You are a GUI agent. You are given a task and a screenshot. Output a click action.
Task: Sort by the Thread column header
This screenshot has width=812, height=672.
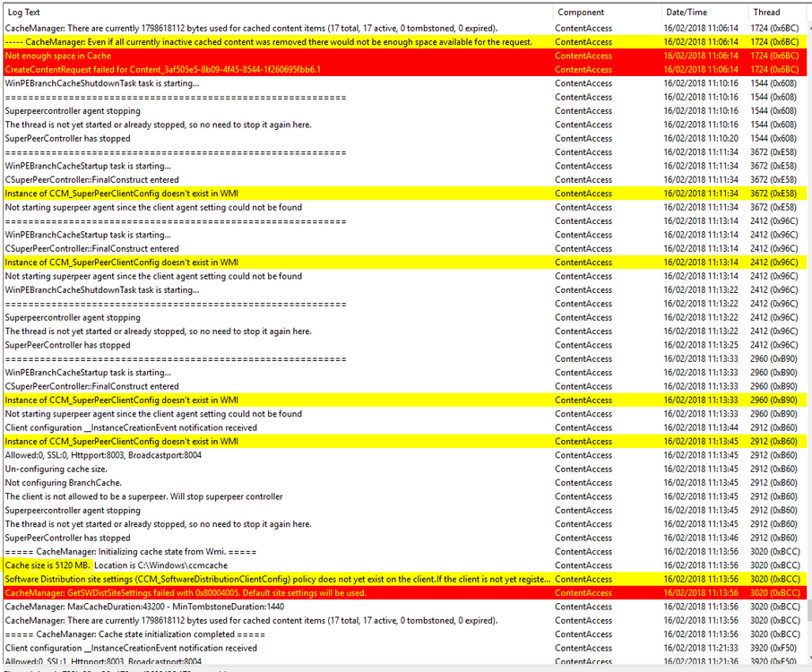click(x=777, y=13)
